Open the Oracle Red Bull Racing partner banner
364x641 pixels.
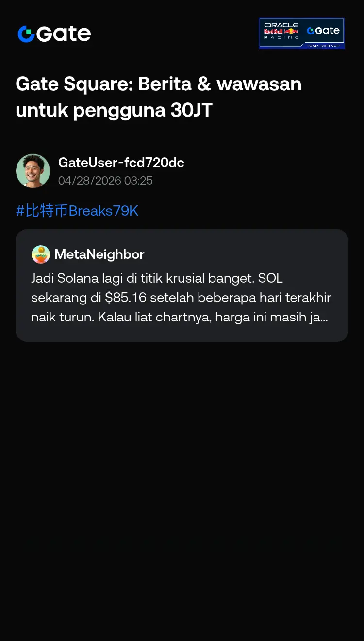tap(302, 34)
